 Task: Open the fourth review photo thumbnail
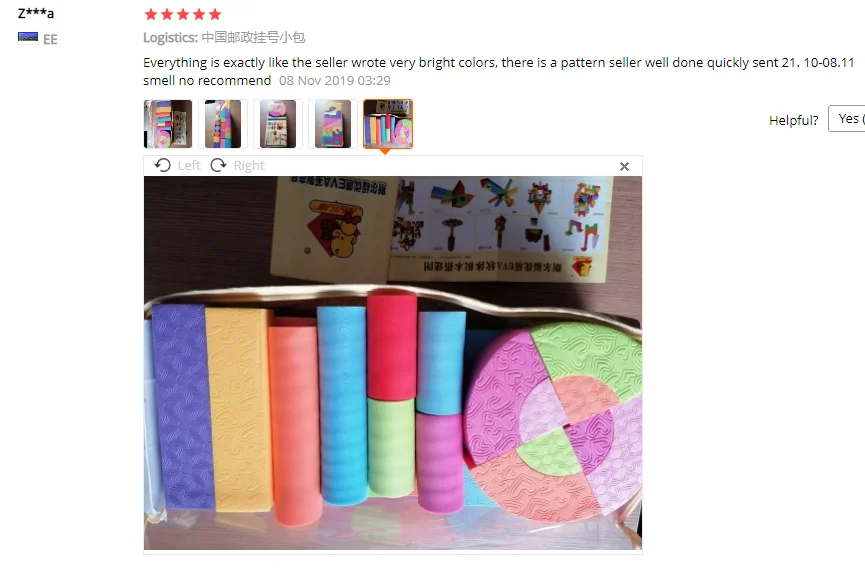tap(333, 124)
